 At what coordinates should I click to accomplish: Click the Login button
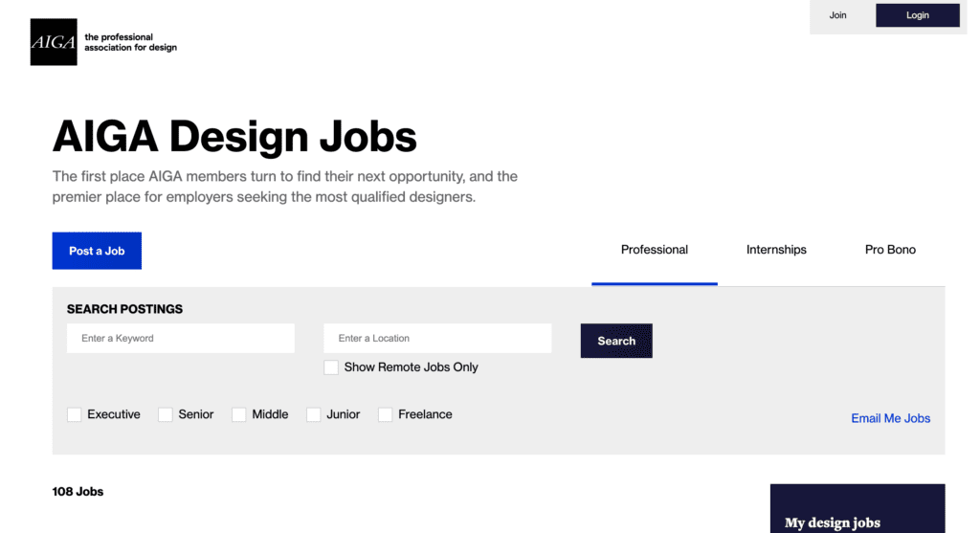click(918, 15)
